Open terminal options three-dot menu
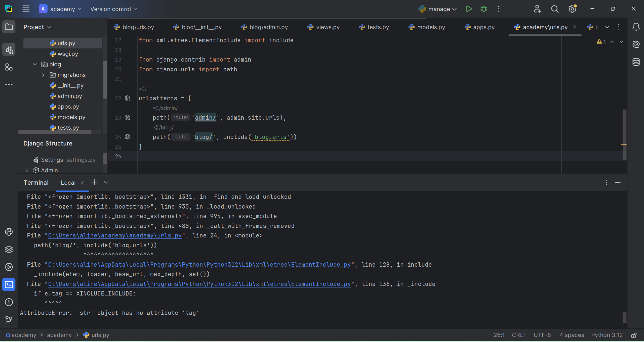This screenshot has height=342, width=644. point(606,182)
